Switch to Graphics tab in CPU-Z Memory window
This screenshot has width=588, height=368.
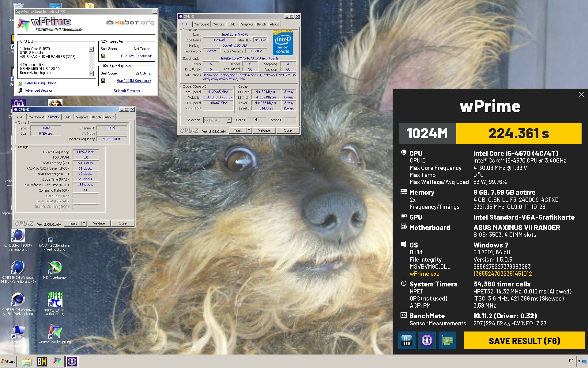82,117
